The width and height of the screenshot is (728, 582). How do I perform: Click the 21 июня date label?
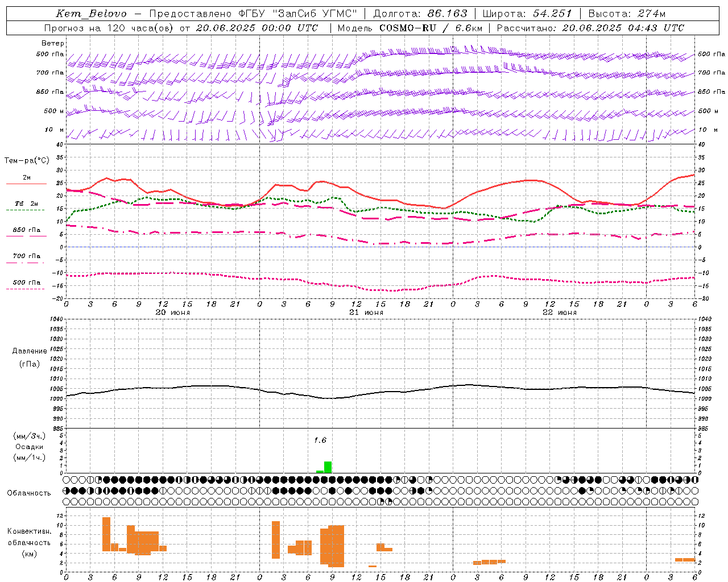(366, 312)
